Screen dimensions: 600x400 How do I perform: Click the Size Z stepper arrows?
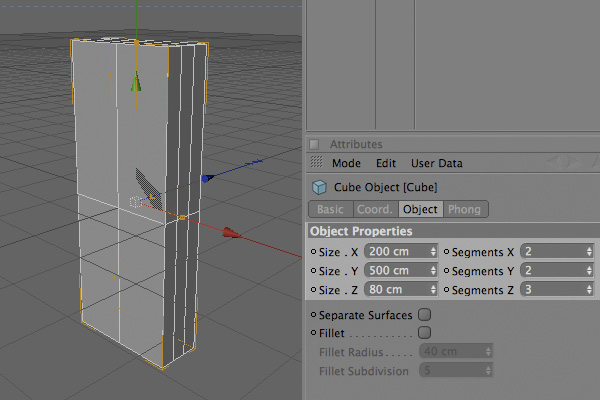(433, 290)
